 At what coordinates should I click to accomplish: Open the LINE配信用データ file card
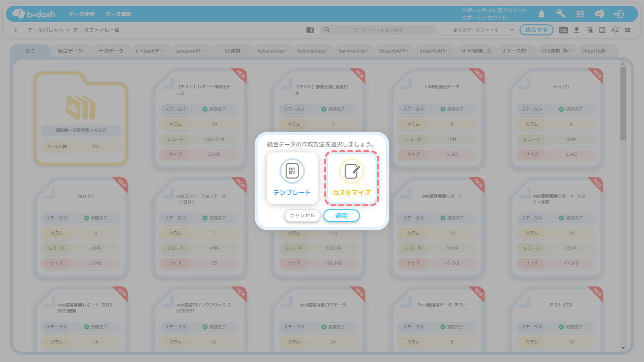coord(438,118)
